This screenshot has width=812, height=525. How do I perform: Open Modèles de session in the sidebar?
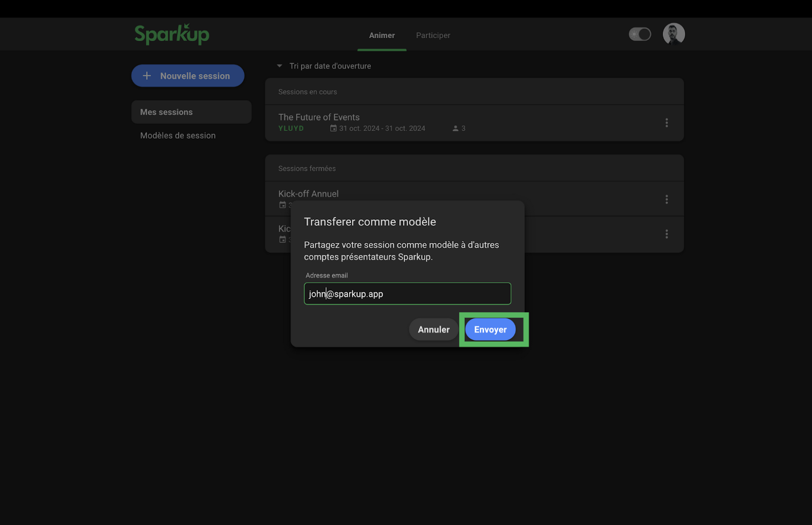[x=178, y=136]
